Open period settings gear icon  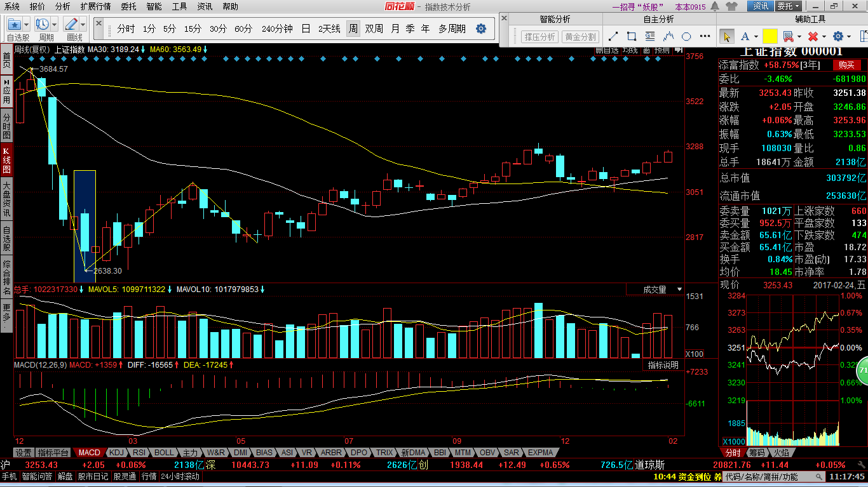pyautogui.click(x=481, y=29)
